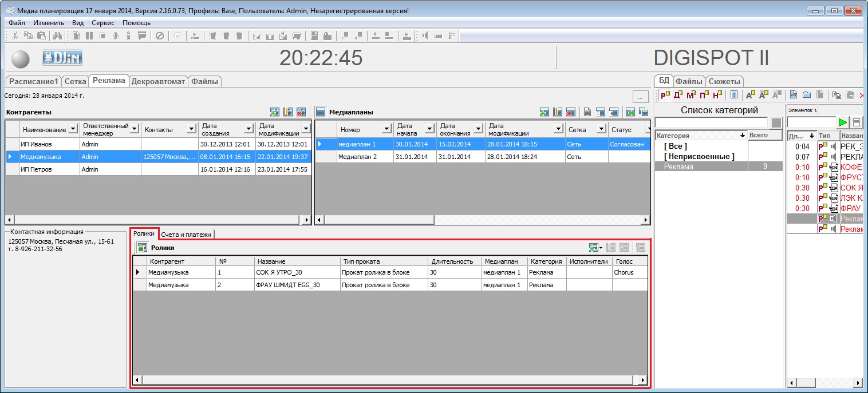Edit media plan with the pencil icon
Viewport: 868px width, 393px height.
pos(557,112)
